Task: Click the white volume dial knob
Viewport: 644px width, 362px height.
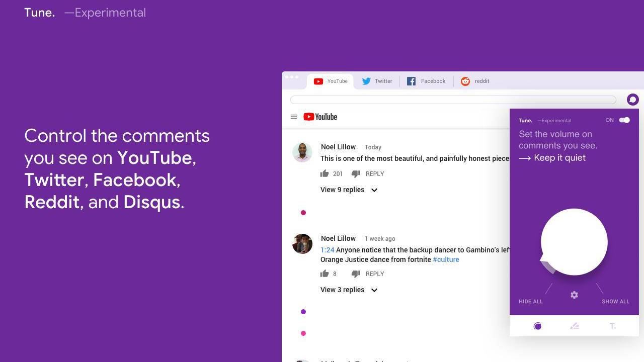Action: coord(574,242)
